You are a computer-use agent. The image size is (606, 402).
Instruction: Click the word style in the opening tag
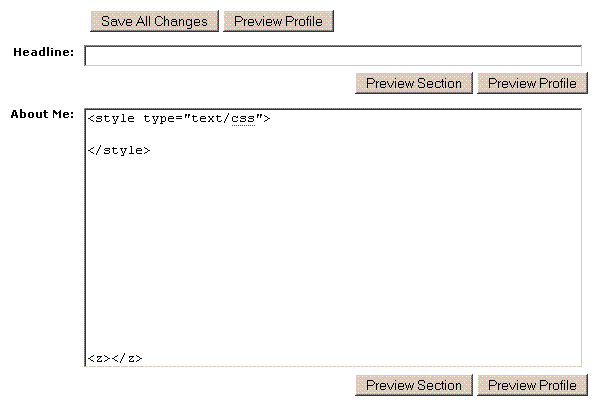point(115,119)
